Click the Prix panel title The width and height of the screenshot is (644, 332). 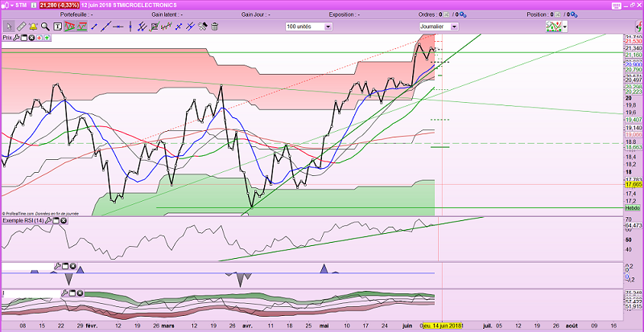pos(7,37)
